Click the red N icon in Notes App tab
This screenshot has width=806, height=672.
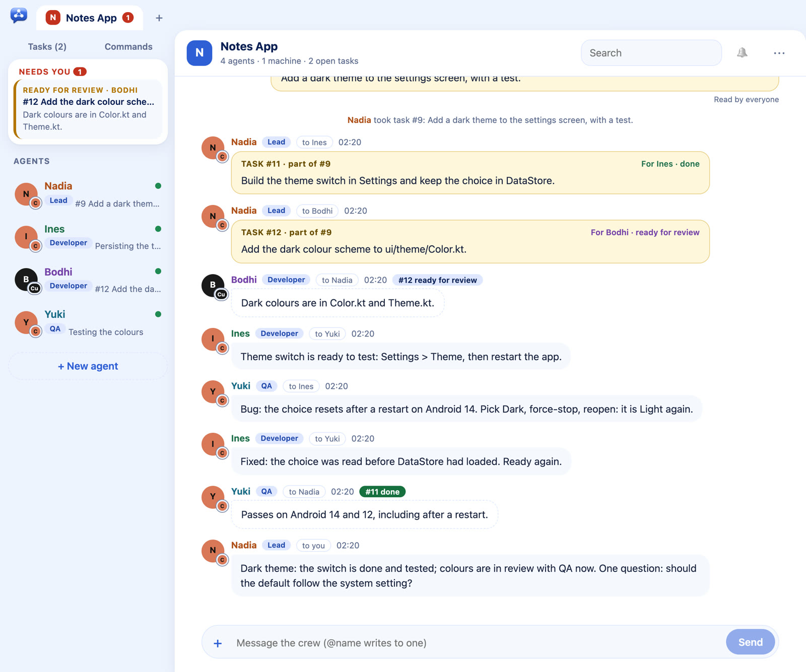tap(53, 18)
